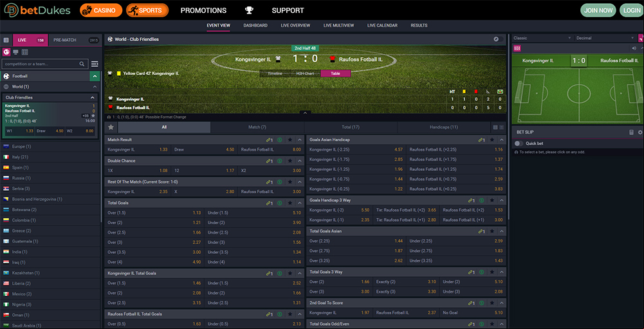Favorite the Total Goals 3 Way market
The height and width of the screenshot is (329, 644).
point(492,272)
